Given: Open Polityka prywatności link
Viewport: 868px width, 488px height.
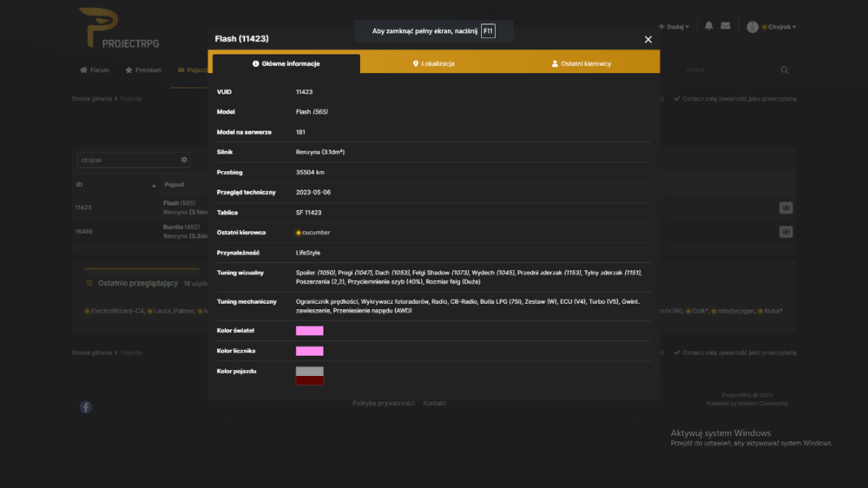Looking at the screenshot, I should [x=383, y=403].
